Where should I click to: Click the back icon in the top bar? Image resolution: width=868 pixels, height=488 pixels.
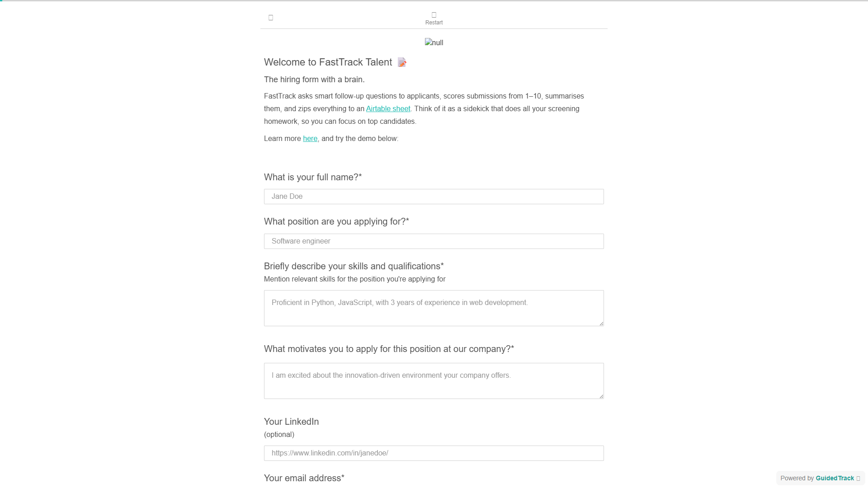point(271,18)
